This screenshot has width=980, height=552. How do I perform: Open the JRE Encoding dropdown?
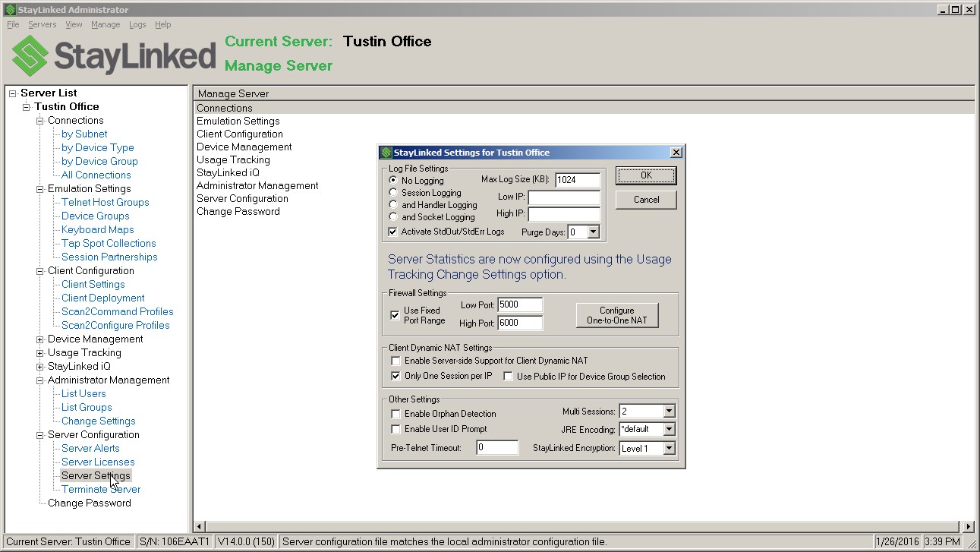click(669, 429)
